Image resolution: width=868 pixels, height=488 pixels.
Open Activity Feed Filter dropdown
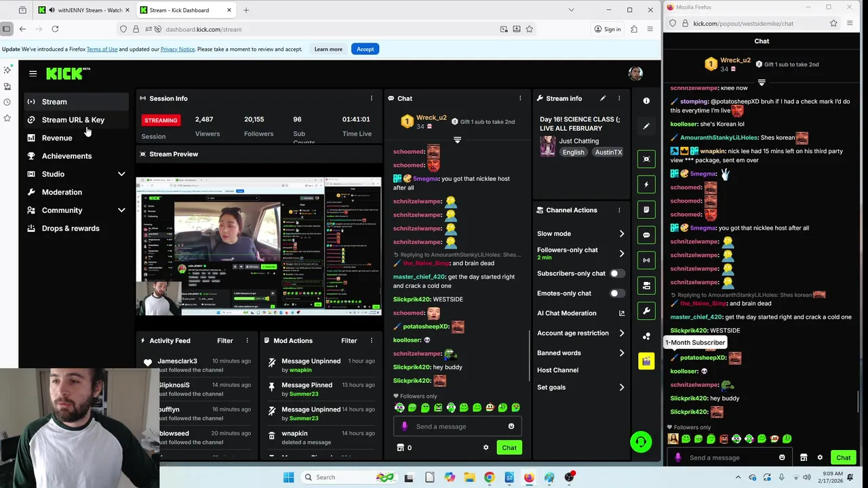pos(225,340)
